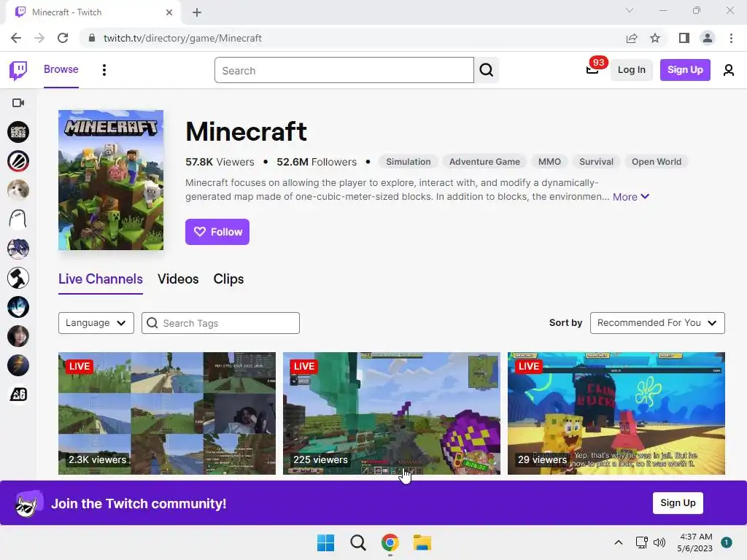The width and height of the screenshot is (747, 560).
Task: Open the user account icon next to Sign Up
Action: [729, 70]
